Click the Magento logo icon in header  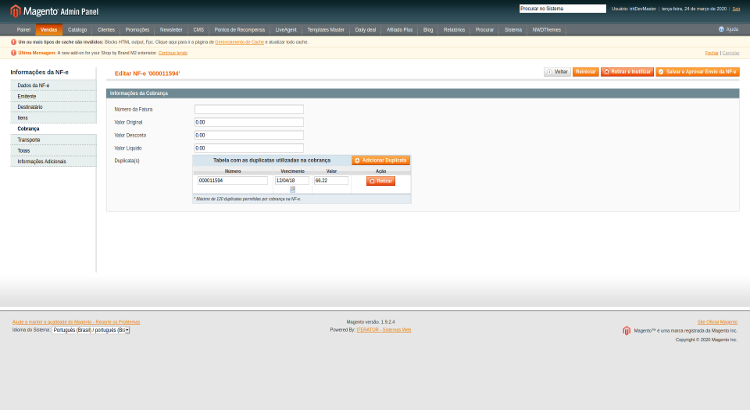16,11
